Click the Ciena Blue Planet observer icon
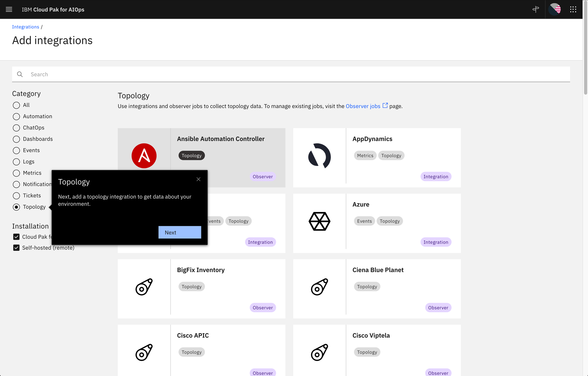This screenshot has height=376, width=588. (x=319, y=287)
